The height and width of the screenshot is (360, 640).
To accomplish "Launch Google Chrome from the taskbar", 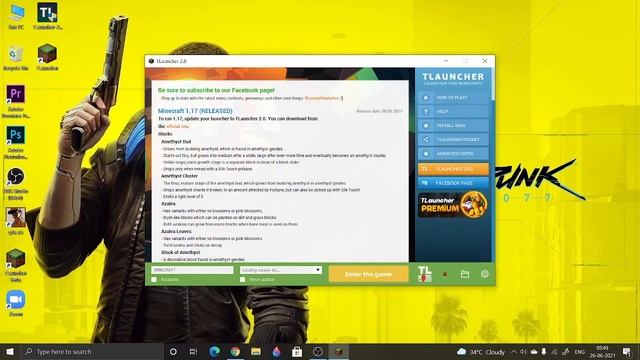I will click(235, 351).
